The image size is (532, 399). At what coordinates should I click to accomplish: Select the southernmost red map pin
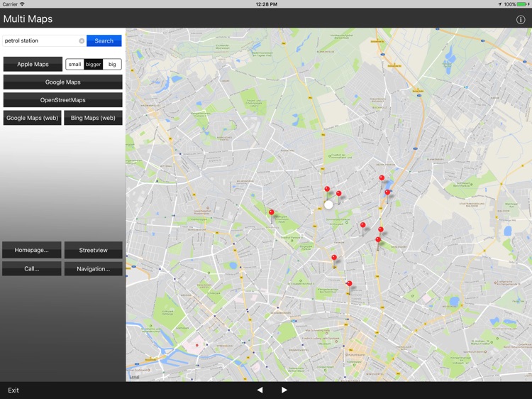pos(350,283)
